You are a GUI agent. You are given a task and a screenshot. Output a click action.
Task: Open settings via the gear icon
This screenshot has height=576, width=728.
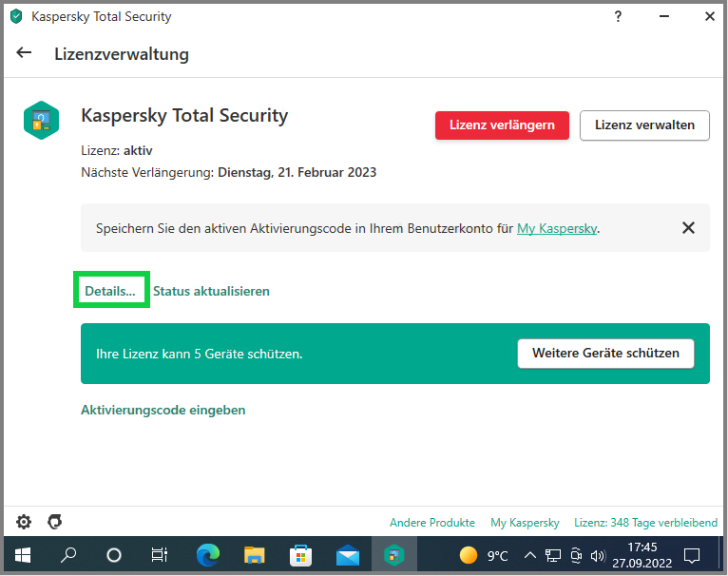(24, 522)
